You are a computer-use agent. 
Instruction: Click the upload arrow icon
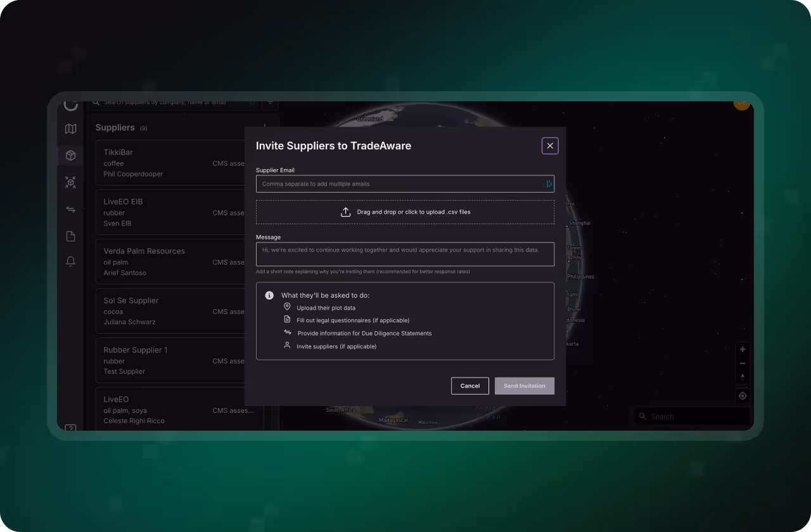[346, 212]
